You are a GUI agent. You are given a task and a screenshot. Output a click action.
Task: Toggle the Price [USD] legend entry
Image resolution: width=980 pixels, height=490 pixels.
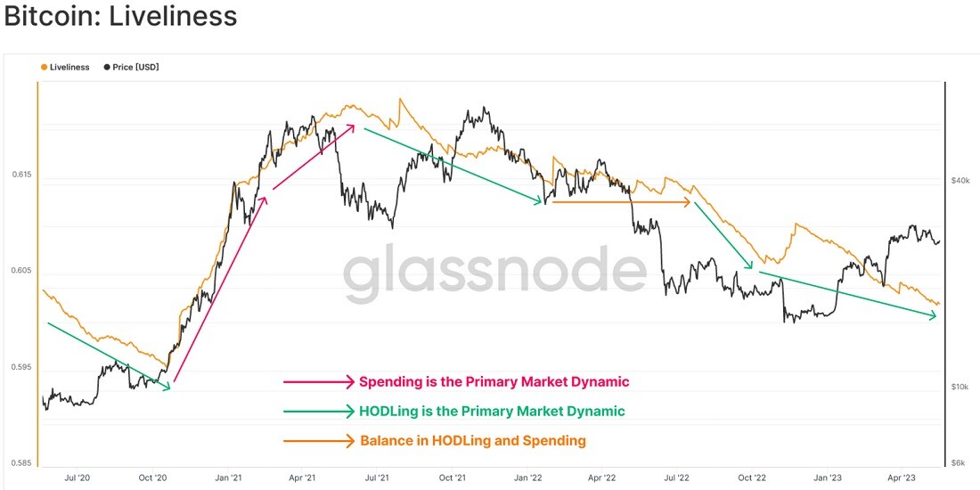click(131, 67)
